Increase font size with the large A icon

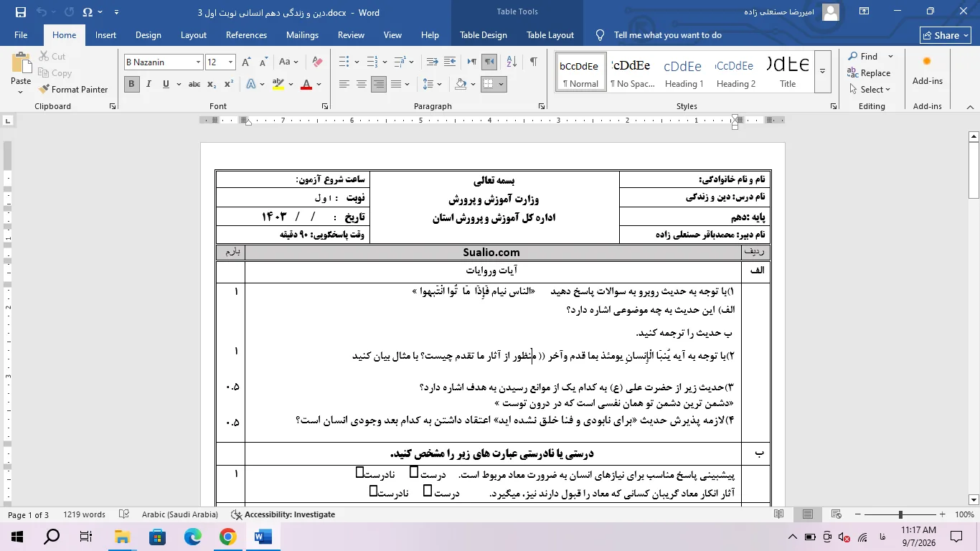click(245, 62)
